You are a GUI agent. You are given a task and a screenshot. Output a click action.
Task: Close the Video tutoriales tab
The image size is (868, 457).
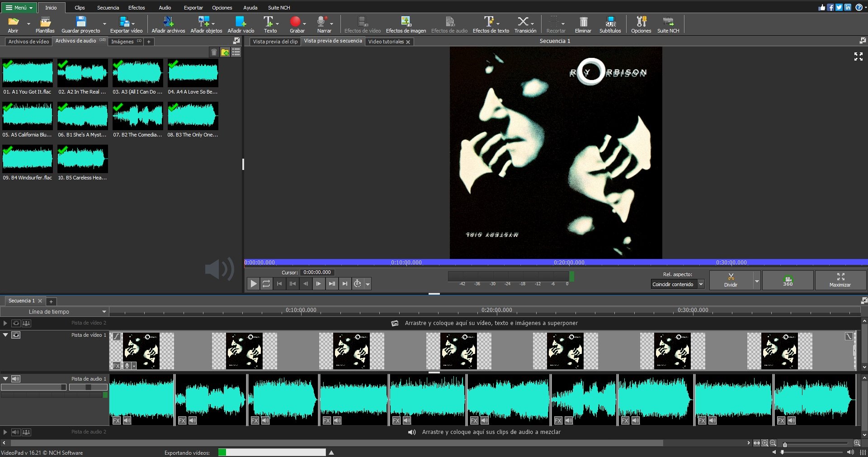tap(408, 42)
